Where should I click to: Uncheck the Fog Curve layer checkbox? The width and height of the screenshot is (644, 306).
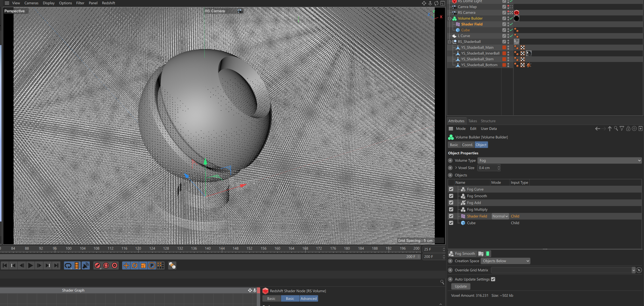[x=451, y=189]
